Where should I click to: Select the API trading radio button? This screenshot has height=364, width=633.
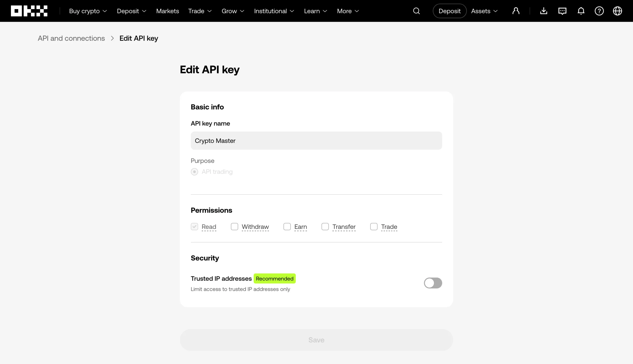194,172
